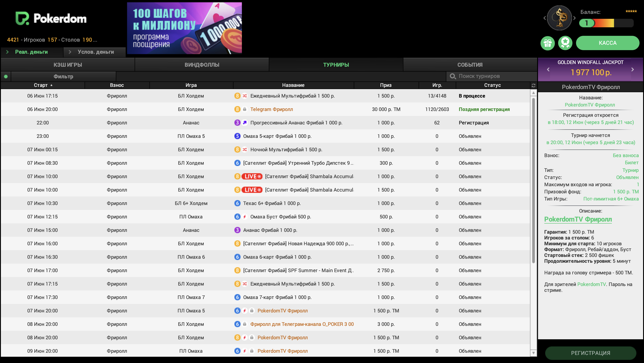Image resolution: width=644 pixels, height=363 pixels.
Task: Select next avatar with right arrow
Action: coord(575,18)
